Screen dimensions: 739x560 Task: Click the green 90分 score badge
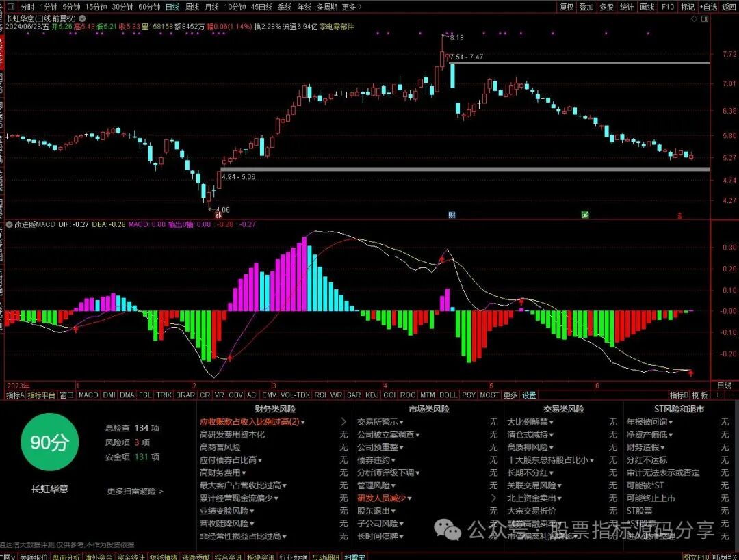pos(49,442)
